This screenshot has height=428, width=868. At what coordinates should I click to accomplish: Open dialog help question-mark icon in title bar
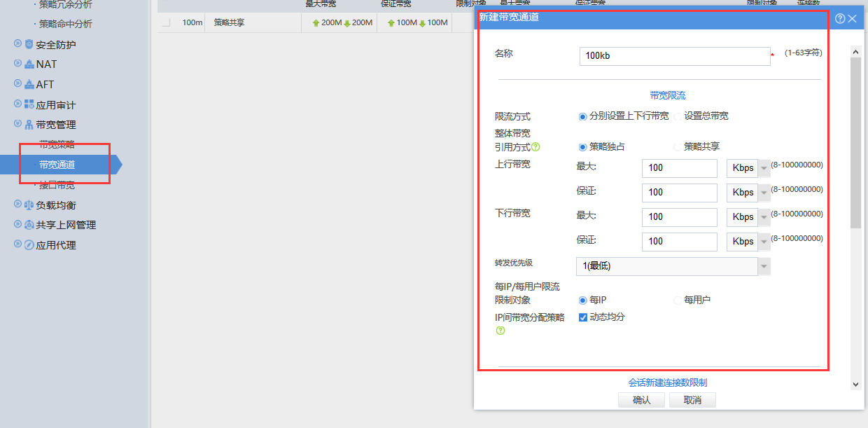tap(840, 19)
